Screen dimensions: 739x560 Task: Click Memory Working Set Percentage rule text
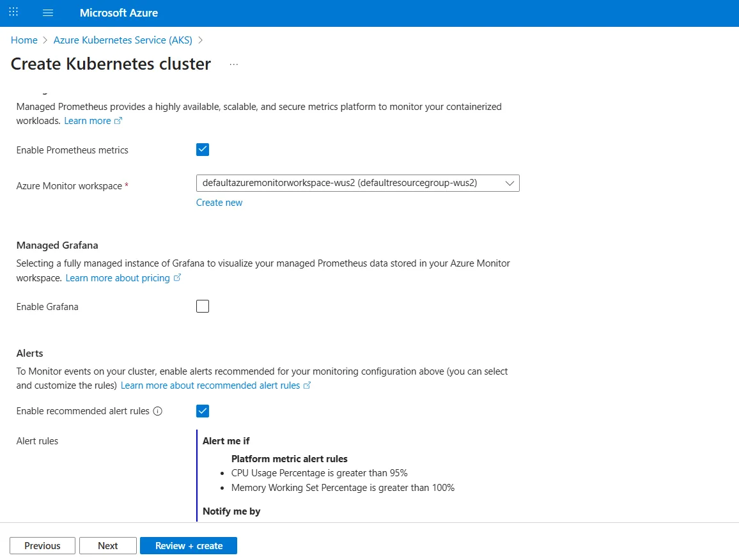(343, 487)
